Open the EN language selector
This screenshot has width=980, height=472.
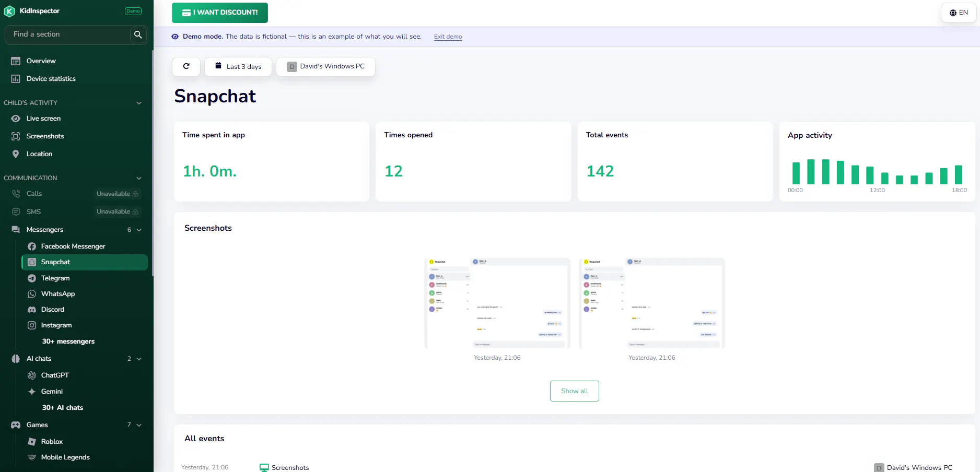click(x=959, y=13)
